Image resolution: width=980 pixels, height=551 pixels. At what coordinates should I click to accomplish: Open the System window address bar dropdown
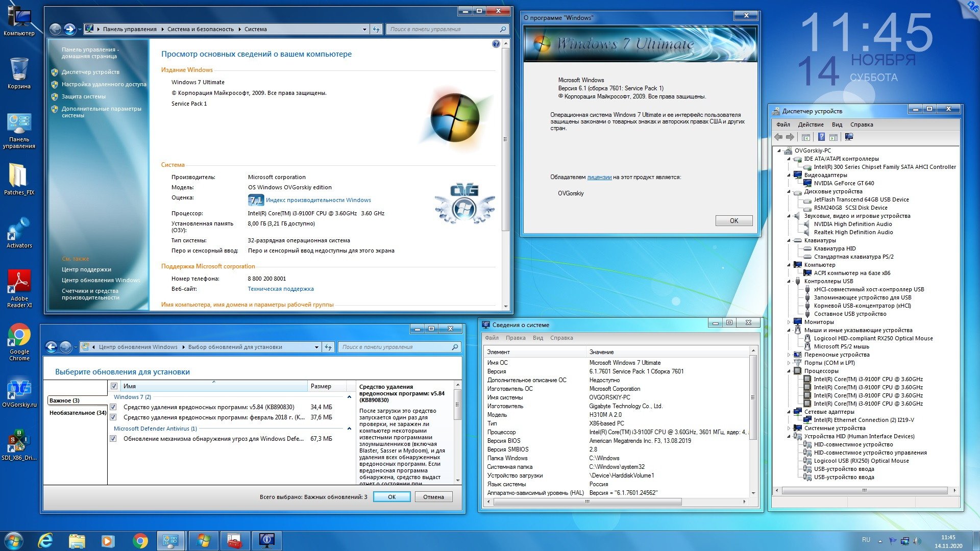coord(364,29)
